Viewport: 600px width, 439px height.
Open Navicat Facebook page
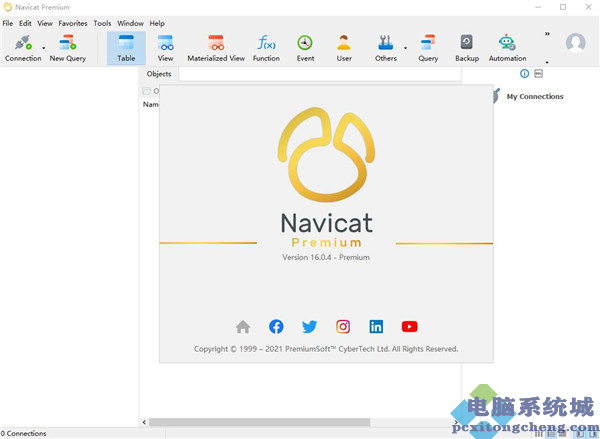tap(276, 327)
